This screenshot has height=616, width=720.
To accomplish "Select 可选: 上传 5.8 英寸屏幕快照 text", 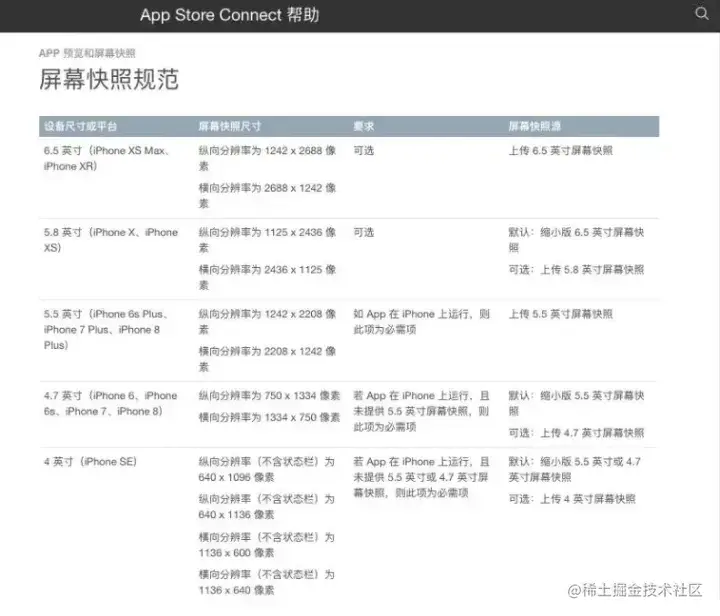I will click(576, 269).
